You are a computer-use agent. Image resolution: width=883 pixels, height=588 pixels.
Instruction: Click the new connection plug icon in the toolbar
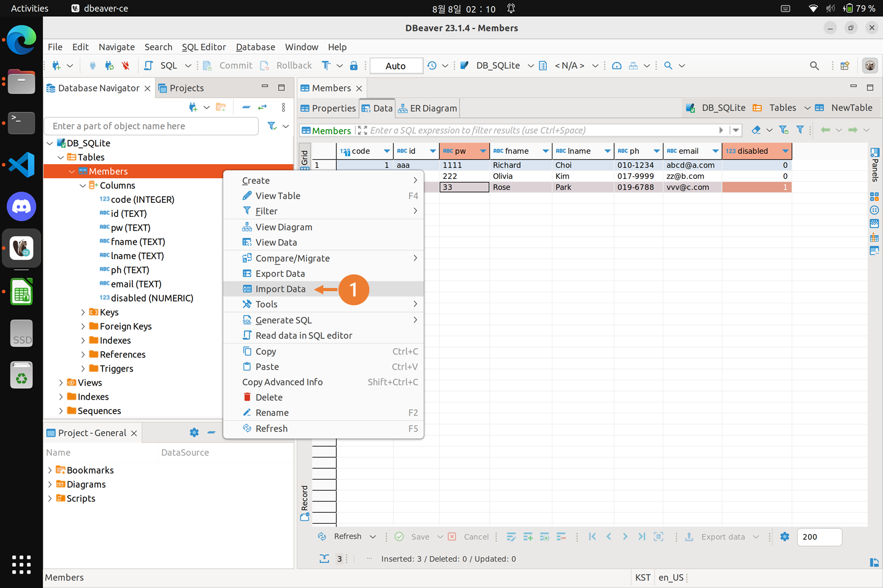click(56, 66)
